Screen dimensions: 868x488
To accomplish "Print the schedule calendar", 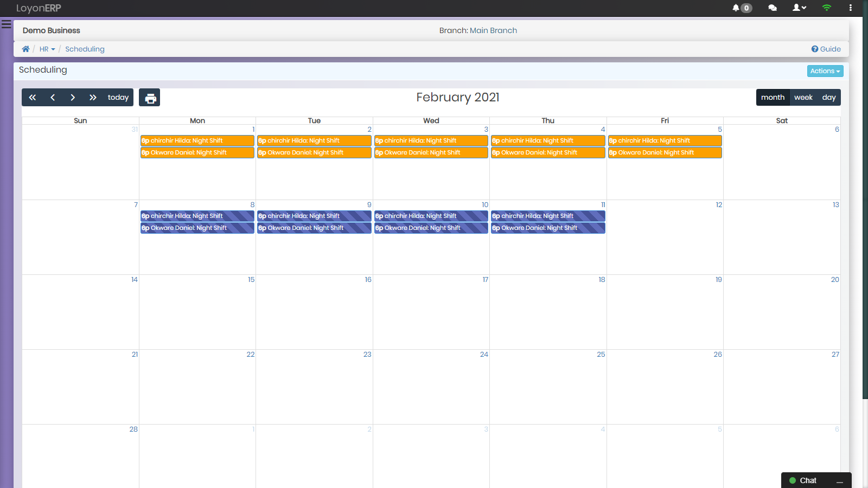I will (150, 98).
